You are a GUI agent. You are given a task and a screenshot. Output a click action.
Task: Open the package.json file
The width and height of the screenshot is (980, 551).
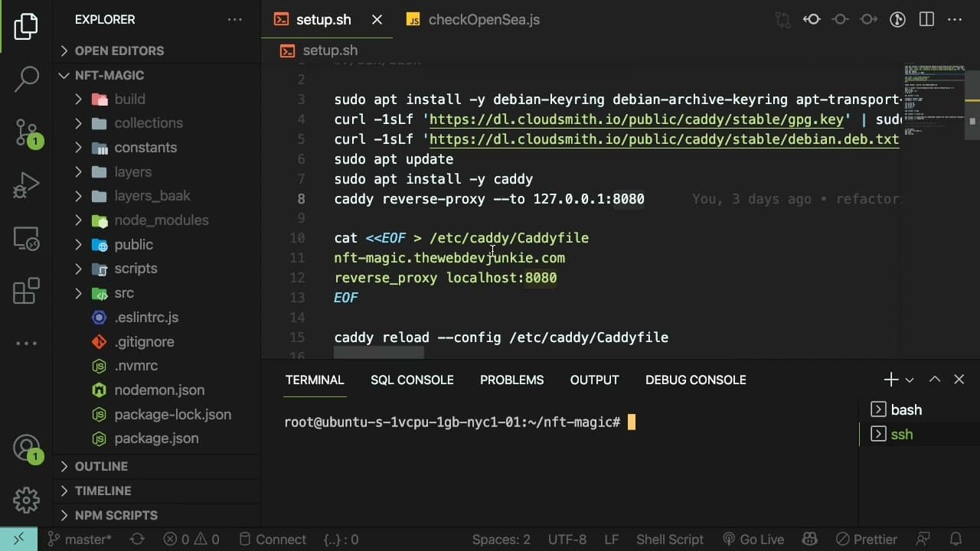pos(157,439)
